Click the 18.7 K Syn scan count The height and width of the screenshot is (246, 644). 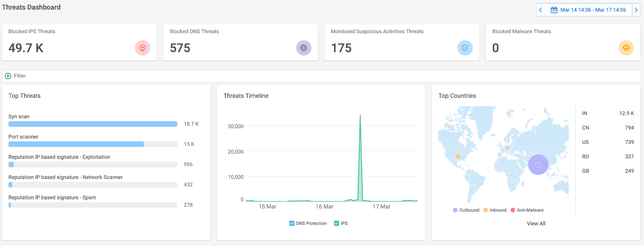pos(191,124)
